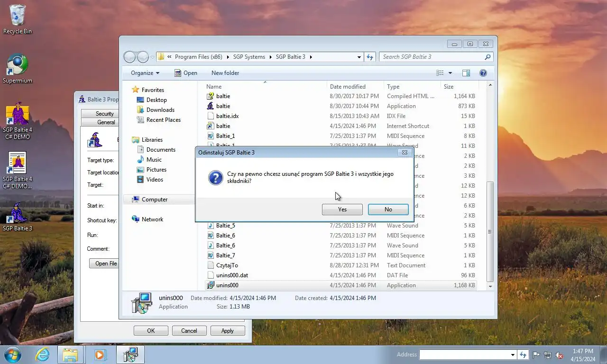Open Recycle Bin desktop icon

point(18,19)
